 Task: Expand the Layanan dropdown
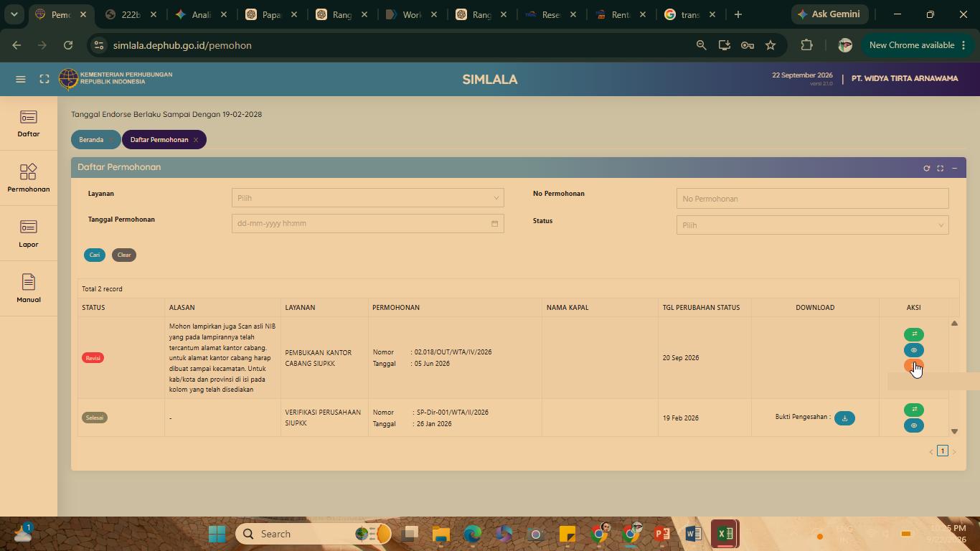(367, 198)
